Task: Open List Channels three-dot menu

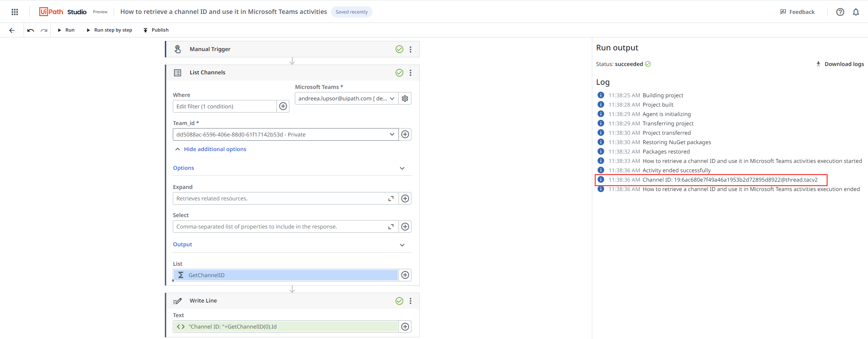Action: [x=411, y=73]
